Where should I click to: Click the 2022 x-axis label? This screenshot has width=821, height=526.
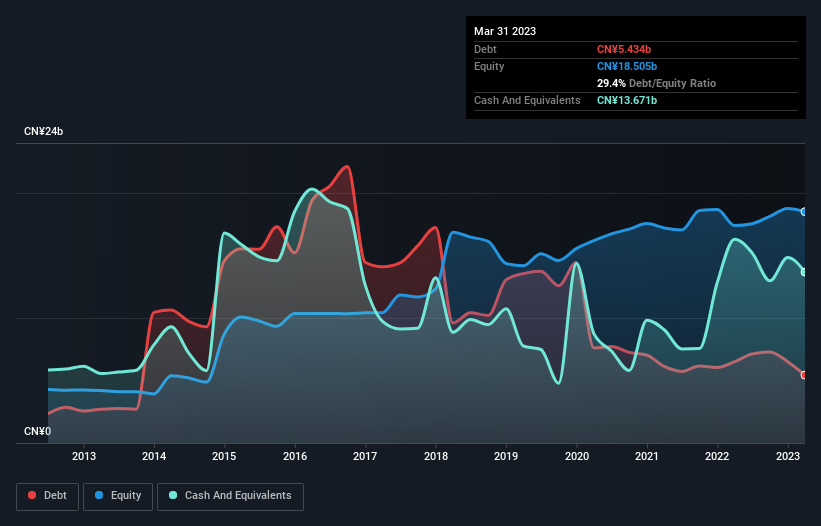[x=717, y=456]
